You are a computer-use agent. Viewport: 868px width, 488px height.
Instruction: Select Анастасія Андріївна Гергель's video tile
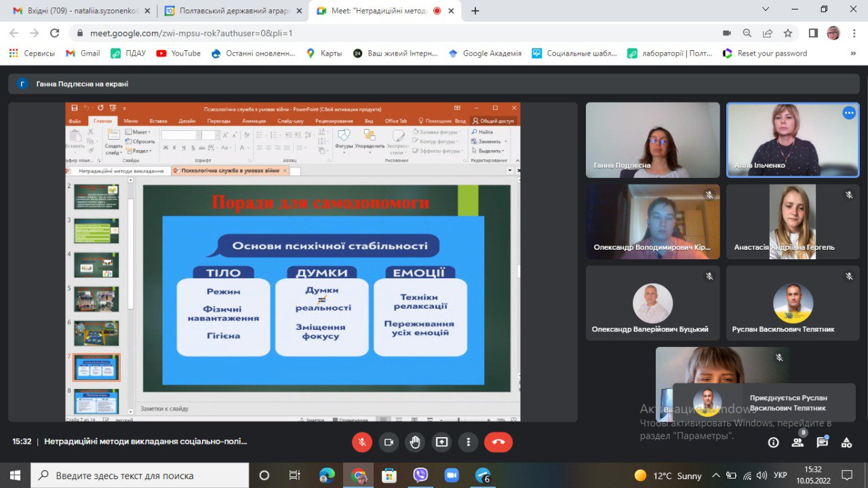(x=793, y=221)
